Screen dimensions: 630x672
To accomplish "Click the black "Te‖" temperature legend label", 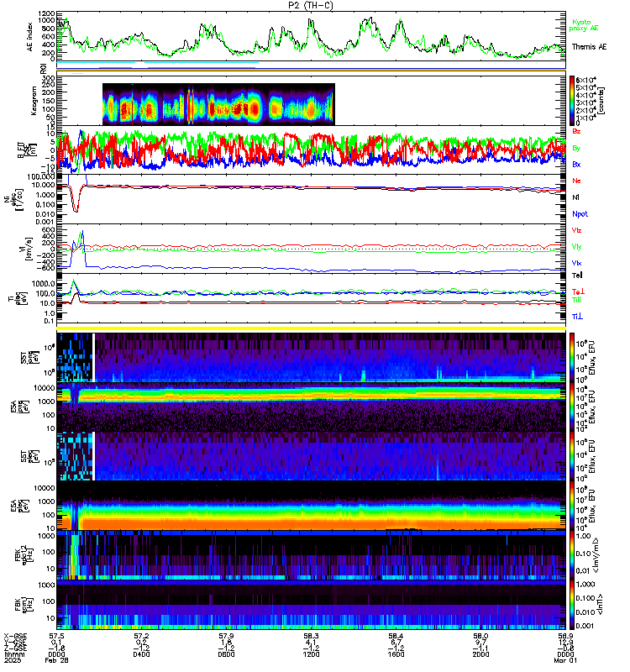I will click(577, 276).
